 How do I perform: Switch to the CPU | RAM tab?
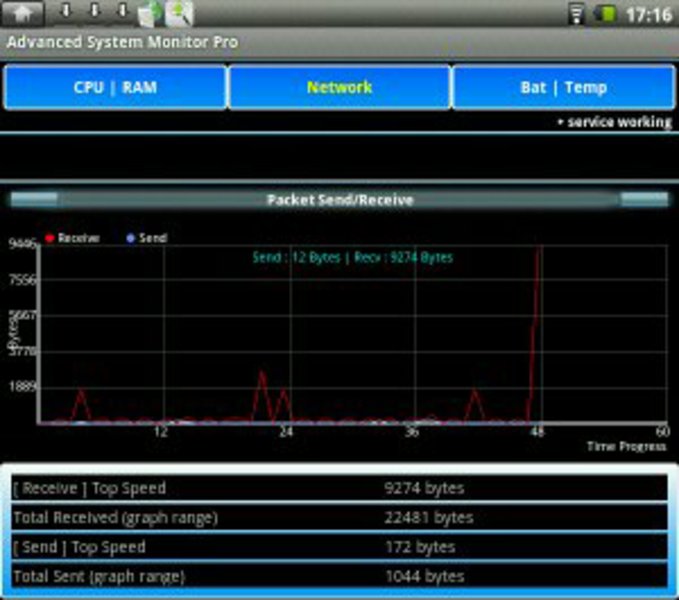tap(115, 88)
